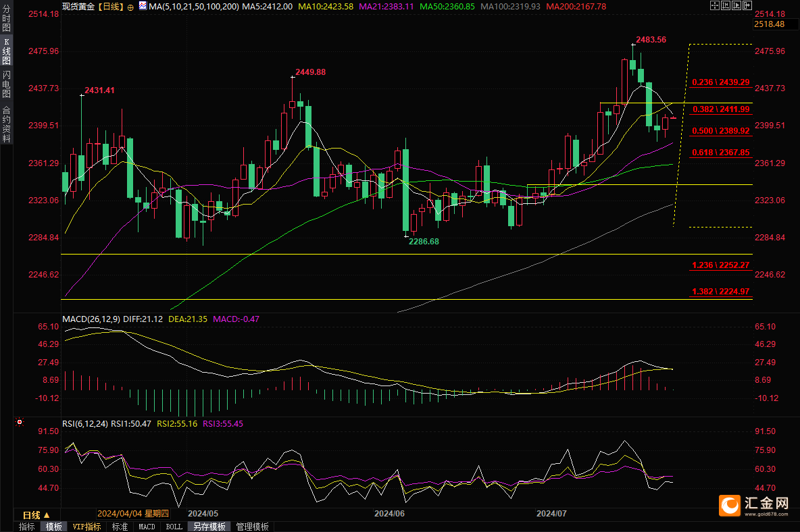Click the RSI(6,12,24) indicator label
Screen dimensions: 800x532
[x=85, y=423]
